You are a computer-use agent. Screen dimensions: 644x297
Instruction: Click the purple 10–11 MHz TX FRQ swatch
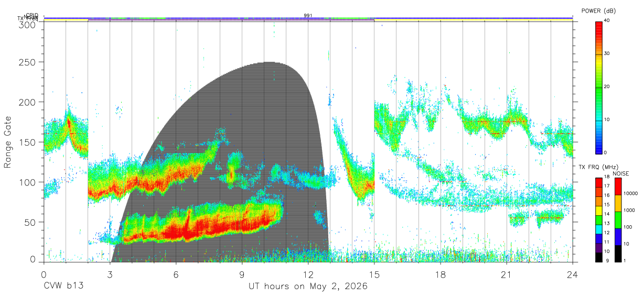click(x=598, y=248)
